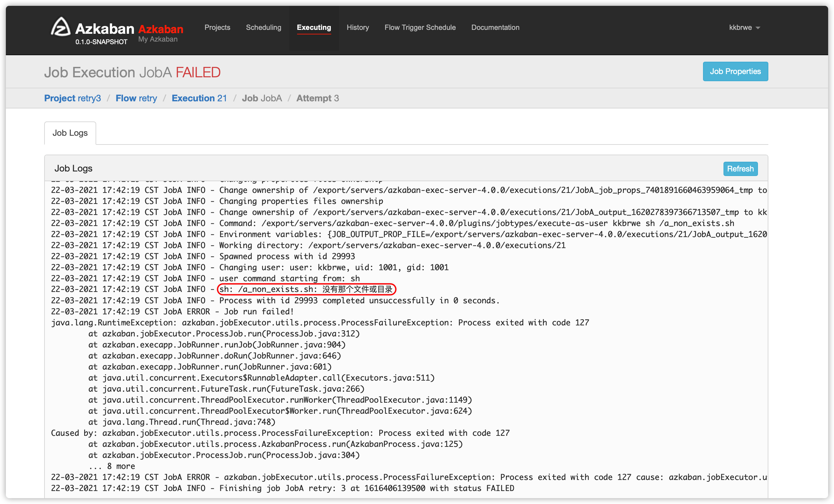The image size is (834, 504).
Task: Navigate to Flow retry link
Action: 137,98
